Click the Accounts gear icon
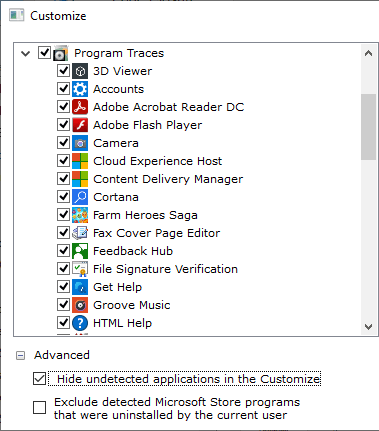 [x=80, y=89]
